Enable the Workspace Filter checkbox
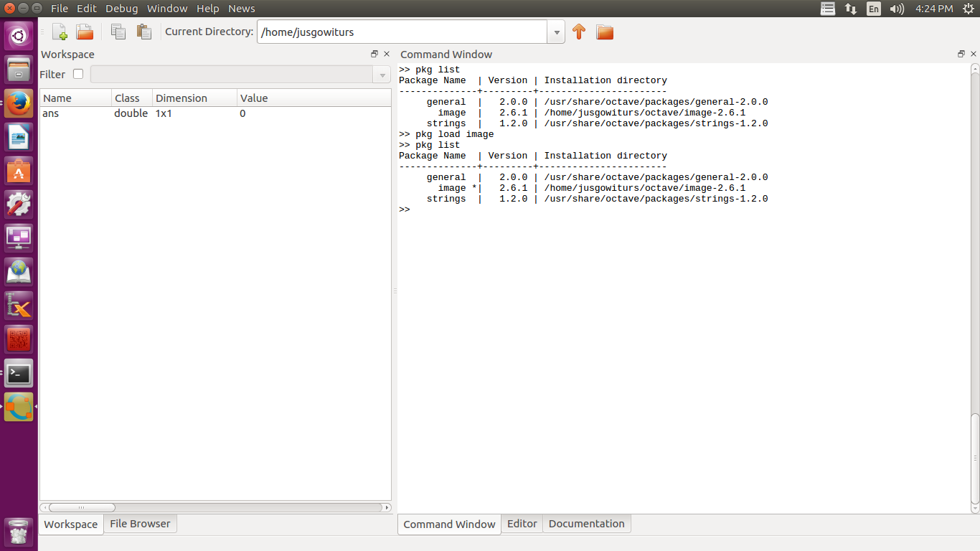This screenshot has width=980, height=551. click(78, 74)
